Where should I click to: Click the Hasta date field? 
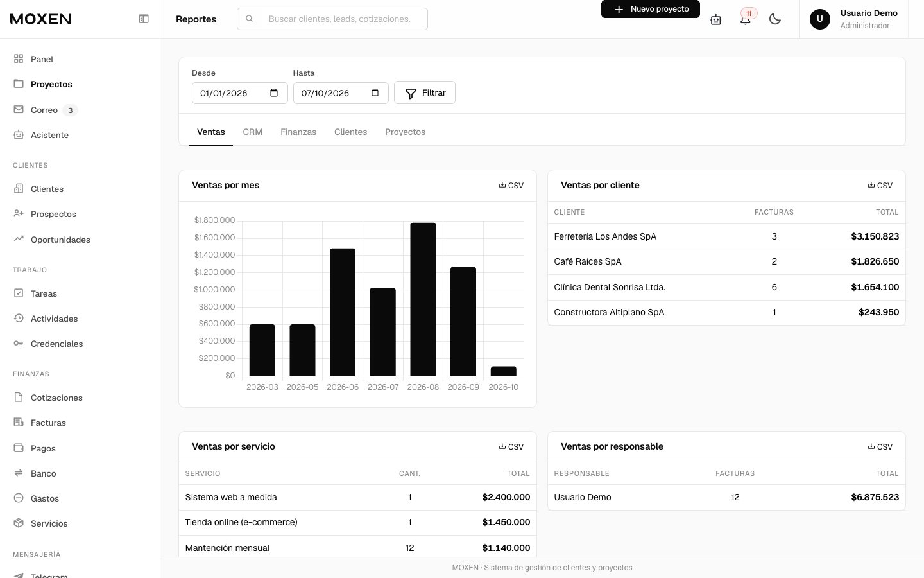point(341,93)
